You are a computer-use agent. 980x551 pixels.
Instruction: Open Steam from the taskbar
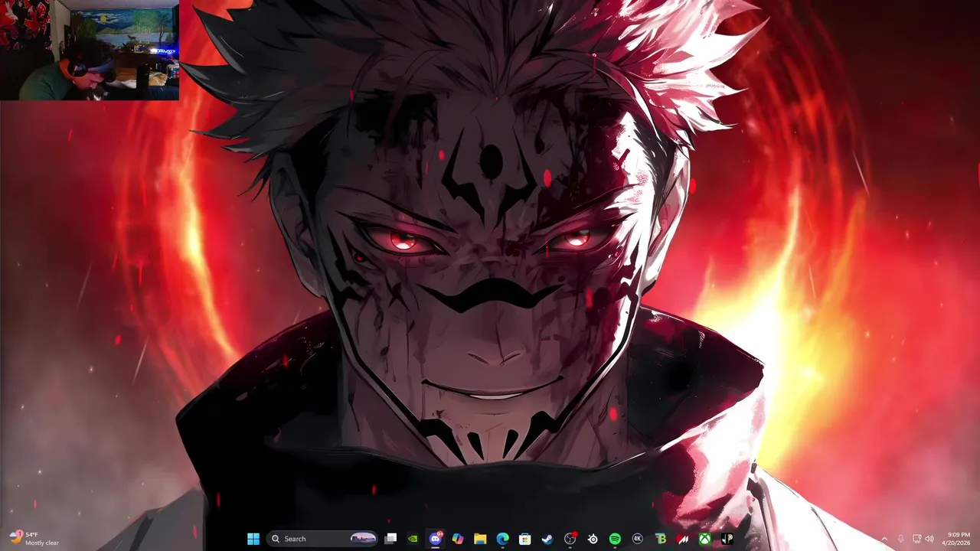point(547,539)
